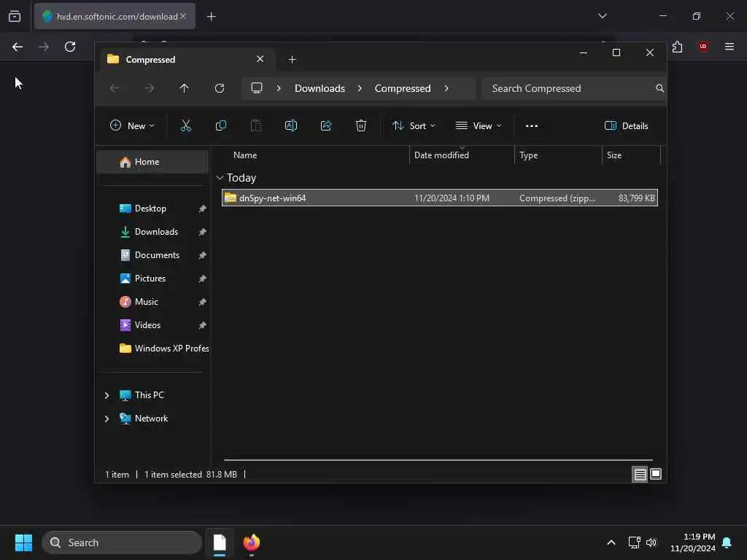Expand Network in navigation pane
Screen dimensions: 747x560
pyautogui.click(x=107, y=419)
